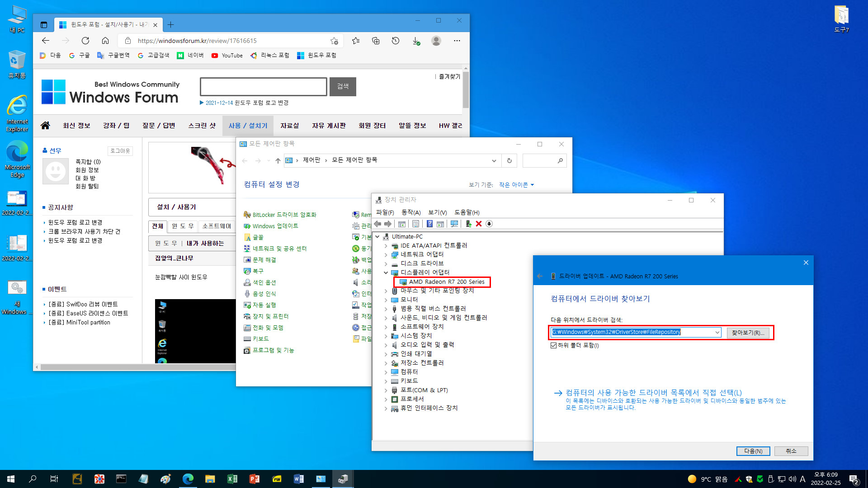Open the YouTube bookmark in favorites bar
The width and height of the screenshot is (868, 488).
coord(227,55)
